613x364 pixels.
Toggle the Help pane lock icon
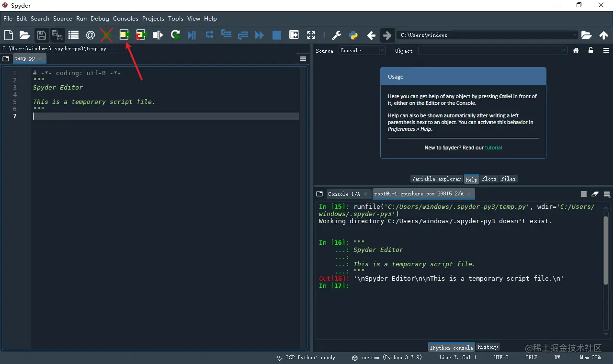[x=590, y=50]
